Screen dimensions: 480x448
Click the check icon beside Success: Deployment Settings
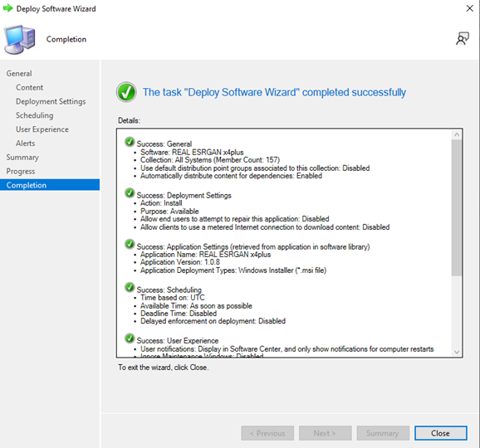point(130,193)
